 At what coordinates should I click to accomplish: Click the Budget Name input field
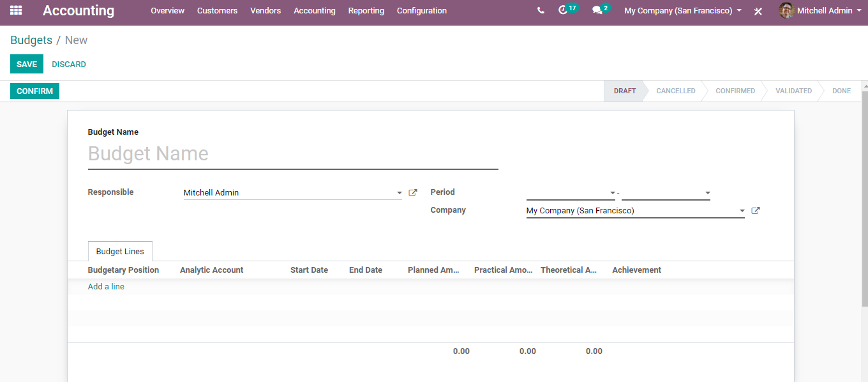(293, 154)
